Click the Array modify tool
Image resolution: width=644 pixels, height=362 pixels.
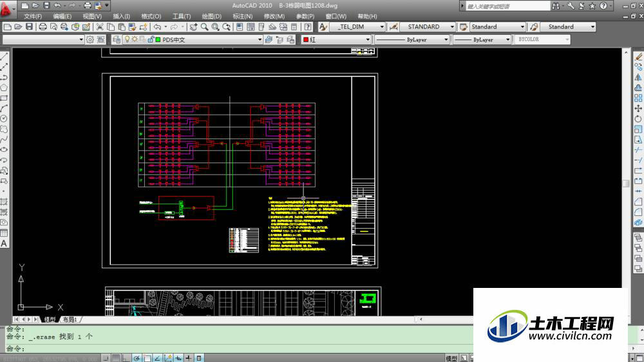638,98
